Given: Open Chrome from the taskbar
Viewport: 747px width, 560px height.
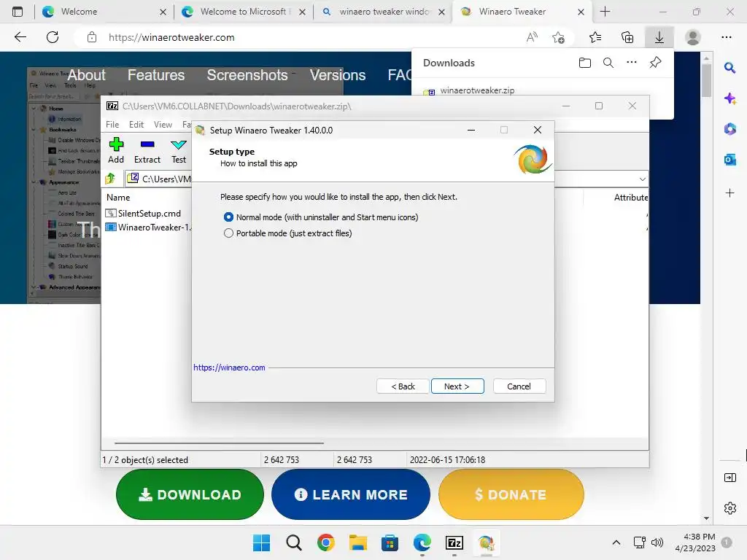Looking at the screenshot, I should click(326, 542).
